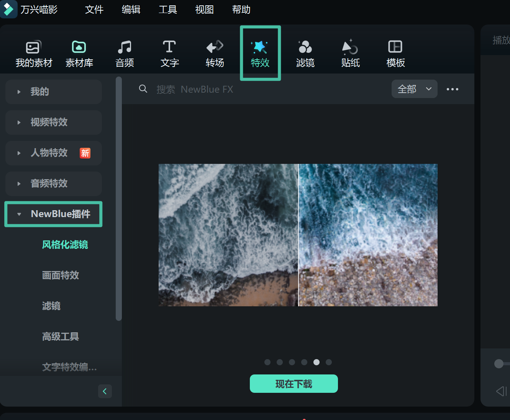Open the more options ellipsis menu

[452, 89]
